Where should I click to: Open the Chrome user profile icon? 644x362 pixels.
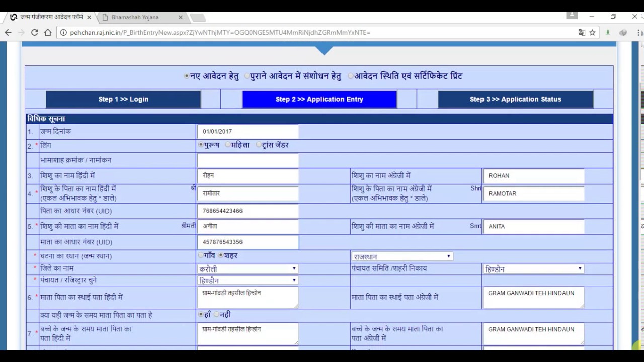pyautogui.click(x=572, y=15)
